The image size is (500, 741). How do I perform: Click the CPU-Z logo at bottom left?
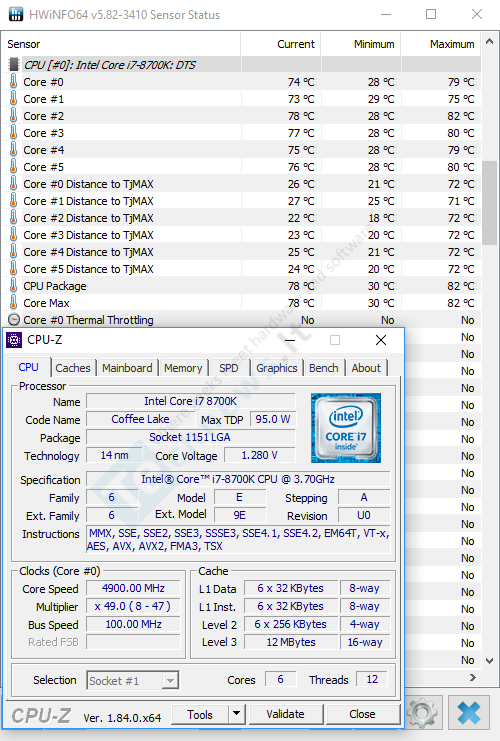[41, 715]
